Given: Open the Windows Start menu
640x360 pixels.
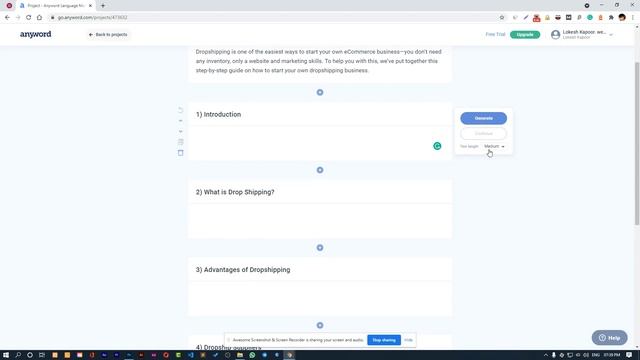Looking at the screenshot, I should tap(6, 355).
